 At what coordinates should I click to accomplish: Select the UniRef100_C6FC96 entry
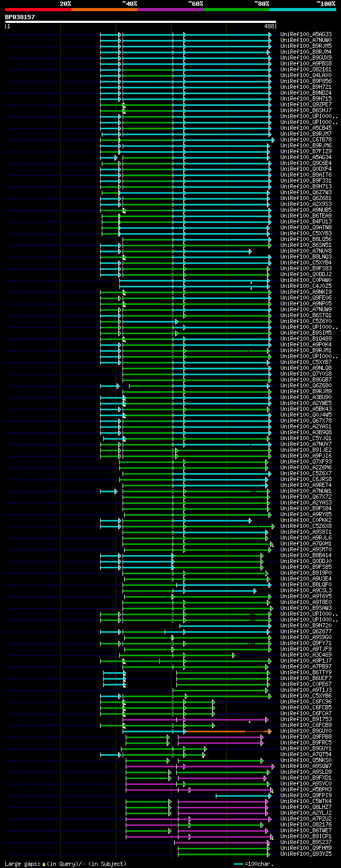[x=306, y=701]
